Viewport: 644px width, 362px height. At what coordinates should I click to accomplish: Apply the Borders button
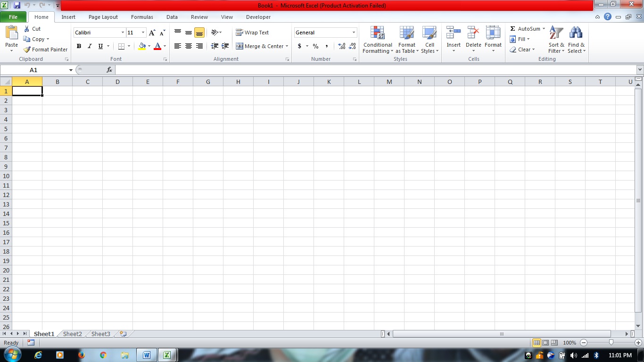pyautogui.click(x=122, y=46)
